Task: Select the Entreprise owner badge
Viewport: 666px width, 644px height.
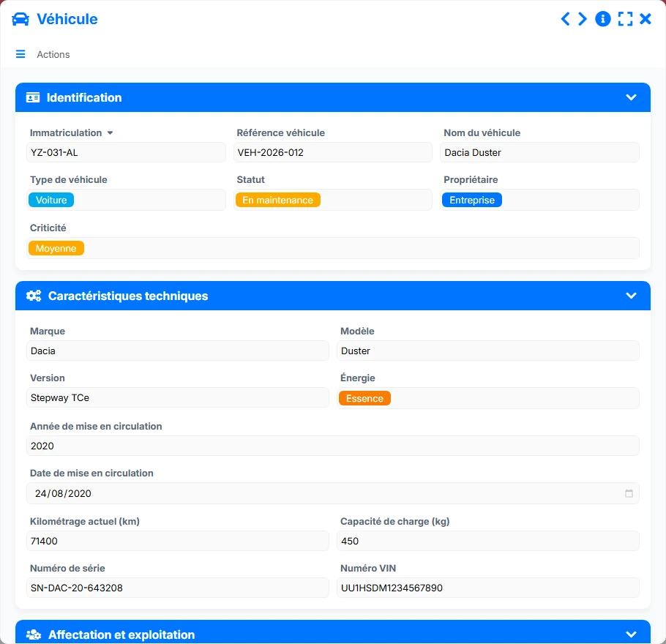Action: pyautogui.click(x=472, y=200)
